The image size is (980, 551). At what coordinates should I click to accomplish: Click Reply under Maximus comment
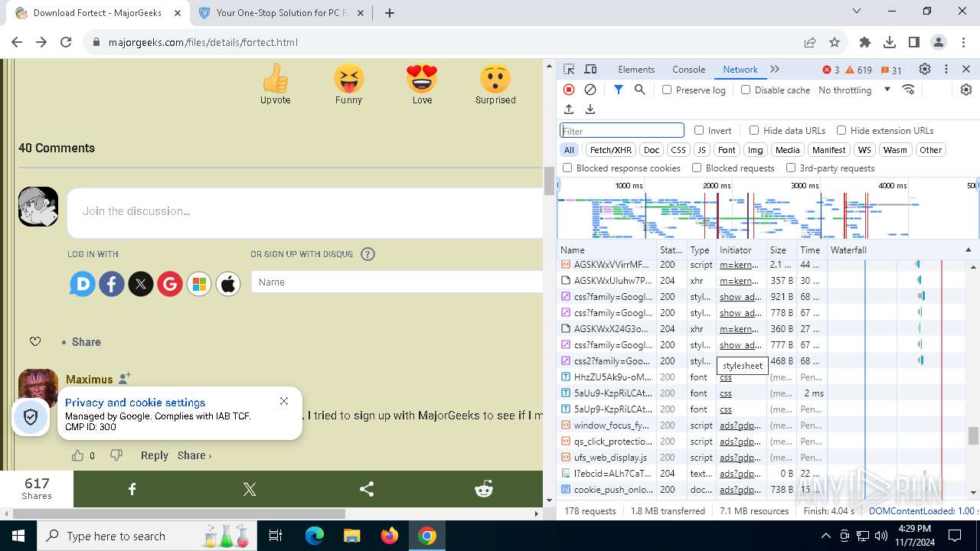pos(154,455)
